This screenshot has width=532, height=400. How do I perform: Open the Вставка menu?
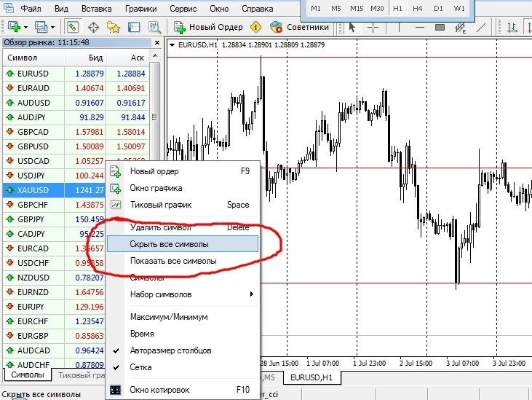(x=96, y=9)
